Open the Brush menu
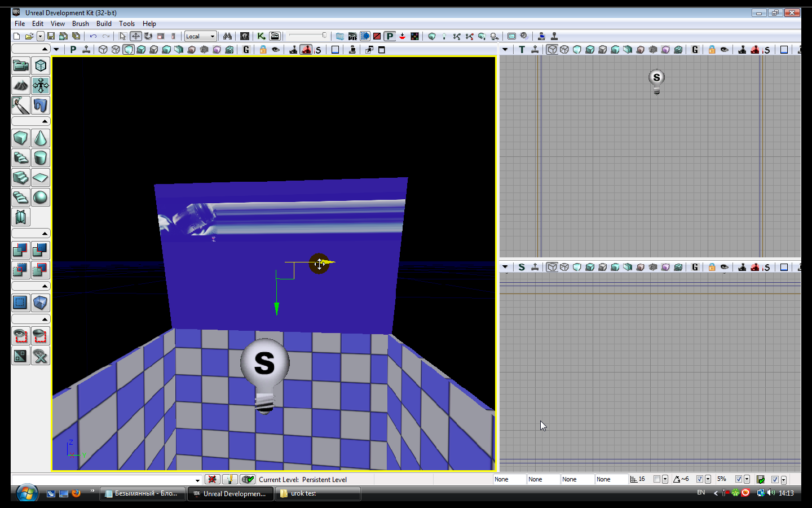Image resolution: width=812 pixels, height=508 pixels. pos(80,24)
